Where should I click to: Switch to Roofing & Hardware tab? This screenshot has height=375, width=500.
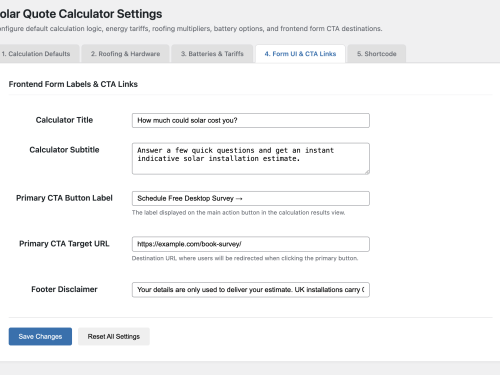pyautogui.click(x=125, y=54)
